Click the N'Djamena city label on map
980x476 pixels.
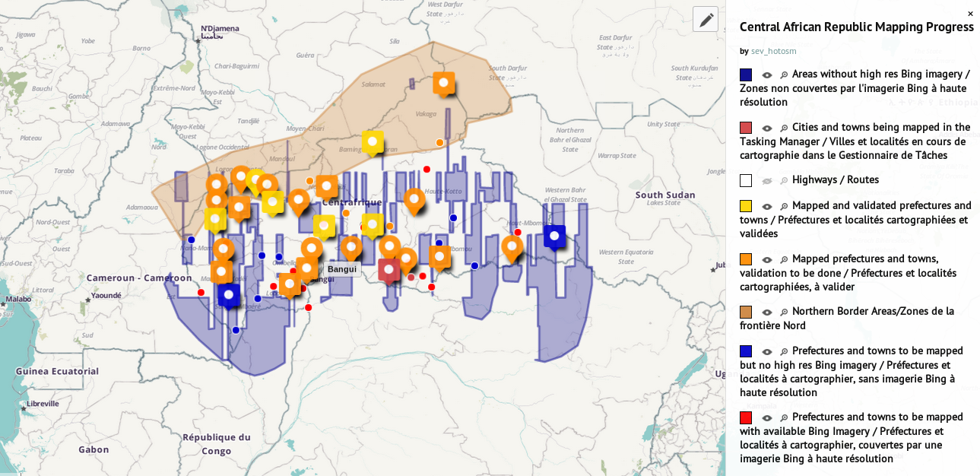[x=220, y=32]
